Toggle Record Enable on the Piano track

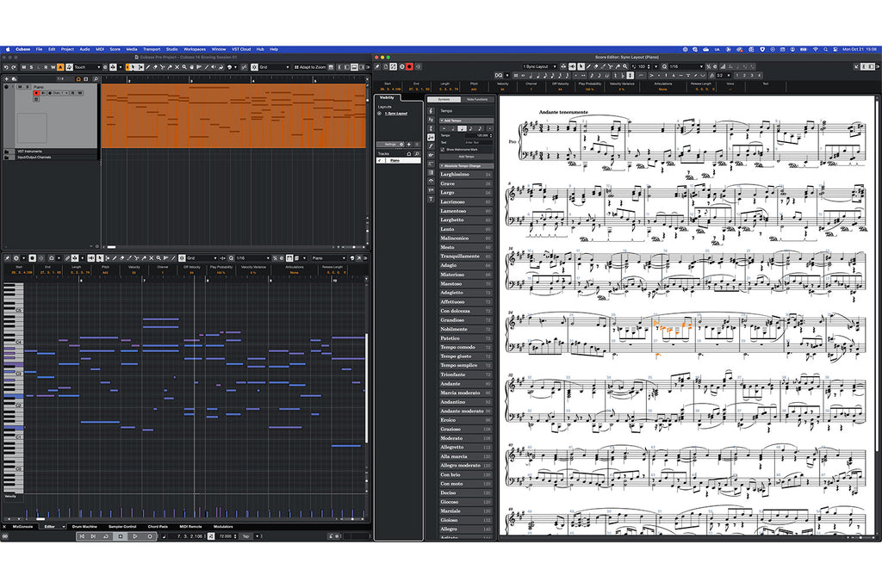36,93
